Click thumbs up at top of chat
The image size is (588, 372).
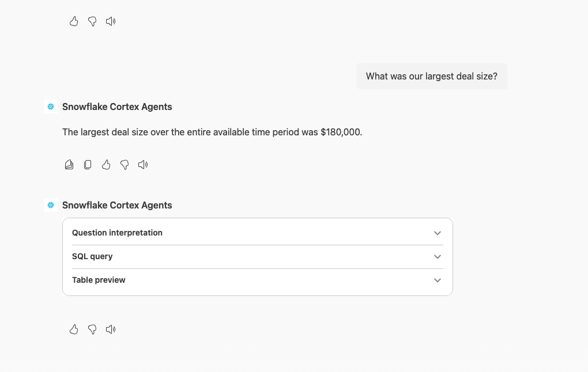click(74, 21)
